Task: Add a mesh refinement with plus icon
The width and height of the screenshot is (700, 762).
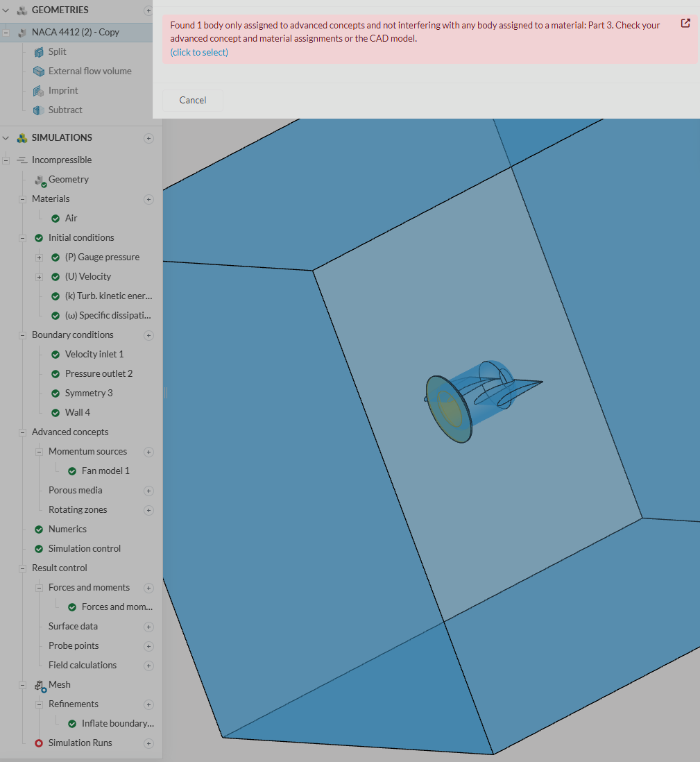Action: pyautogui.click(x=148, y=705)
